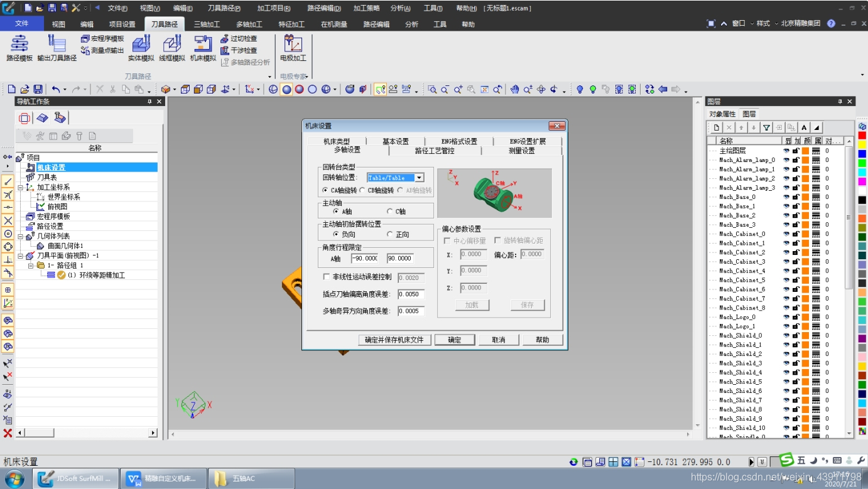Open 电极加工 electrode machining
The height and width of the screenshot is (489, 868).
coord(293,48)
